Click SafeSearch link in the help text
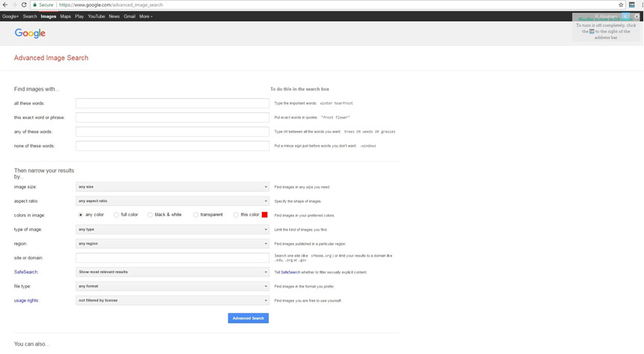Viewport: 644px width, 354px height. [x=291, y=272]
